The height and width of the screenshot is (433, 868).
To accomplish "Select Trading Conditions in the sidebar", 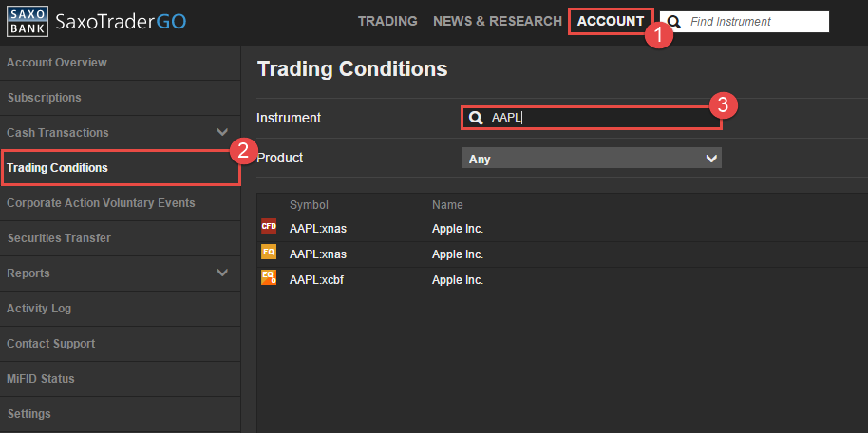I will click(x=120, y=167).
